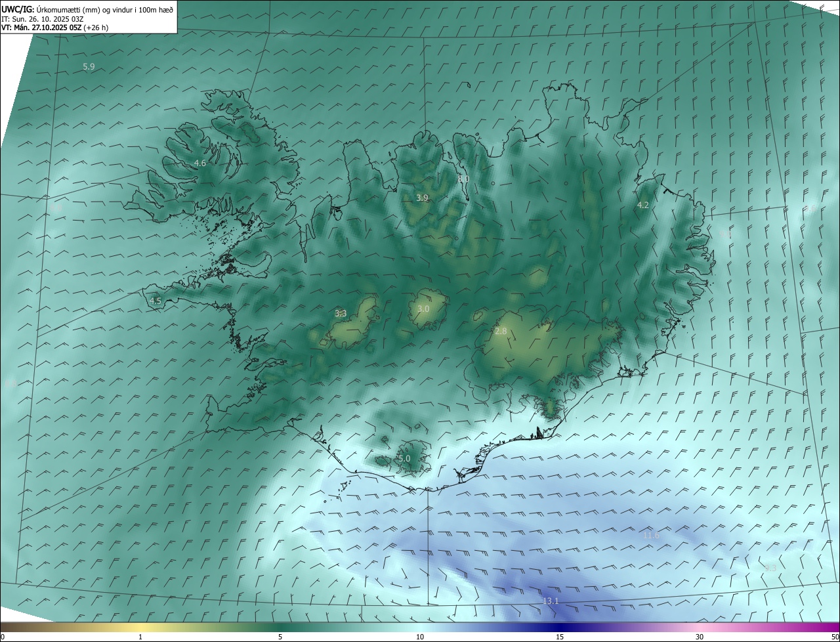Click the 4.5 value on the western peninsula
This screenshot has height=642, width=840.
coord(156,301)
